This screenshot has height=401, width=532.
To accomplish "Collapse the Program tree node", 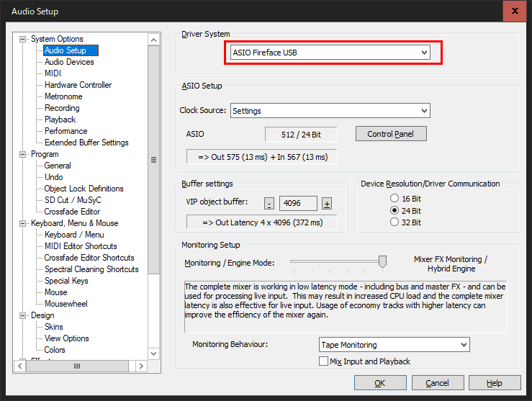I will [x=23, y=154].
